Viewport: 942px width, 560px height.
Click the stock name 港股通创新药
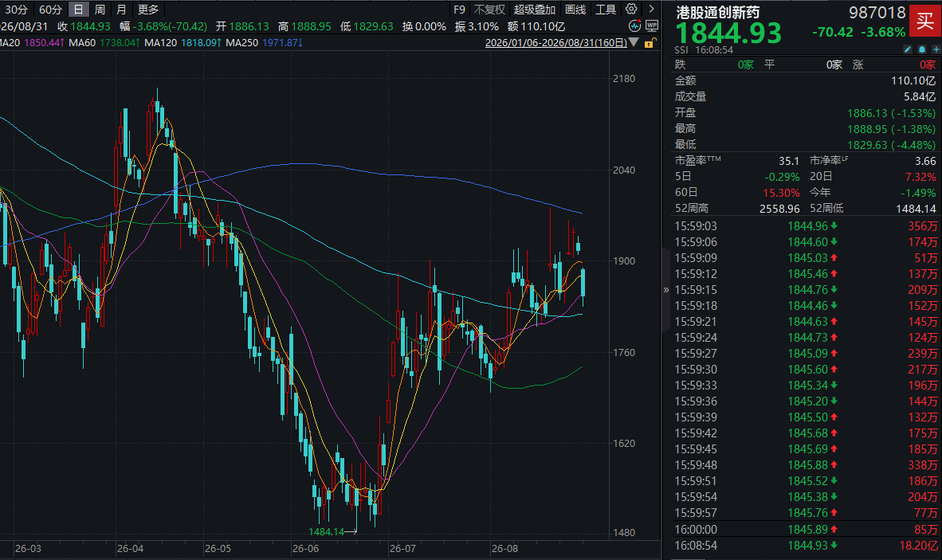(718, 12)
